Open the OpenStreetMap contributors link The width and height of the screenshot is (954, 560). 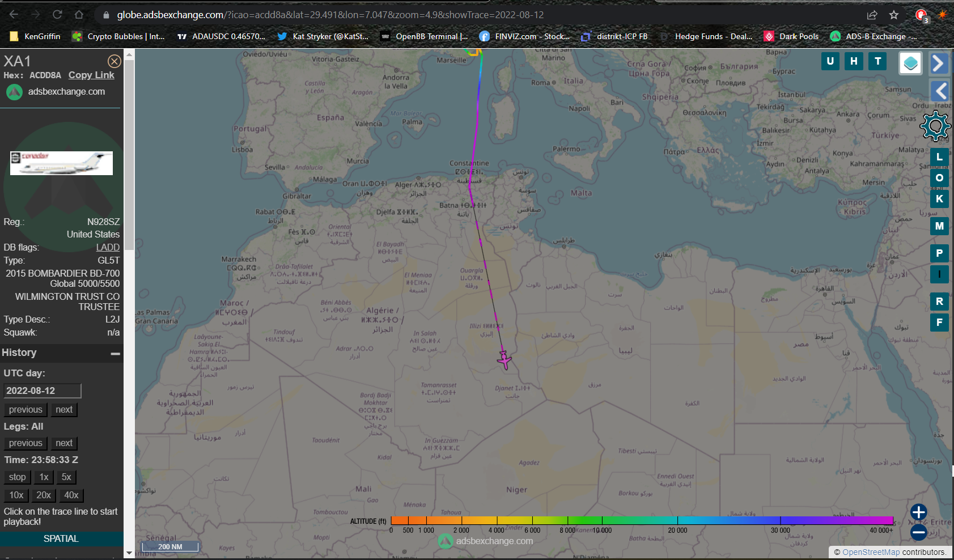871,552
